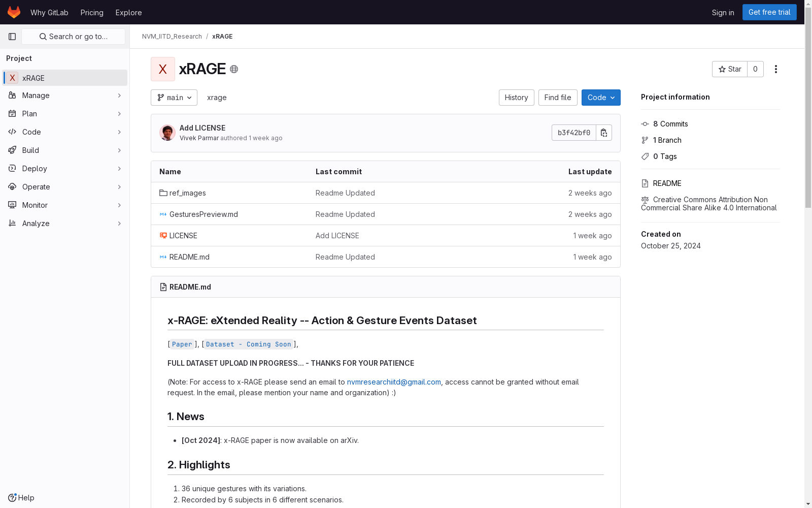Open the ref_images folder
The height and width of the screenshot is (508, 812).
point(188,193)
